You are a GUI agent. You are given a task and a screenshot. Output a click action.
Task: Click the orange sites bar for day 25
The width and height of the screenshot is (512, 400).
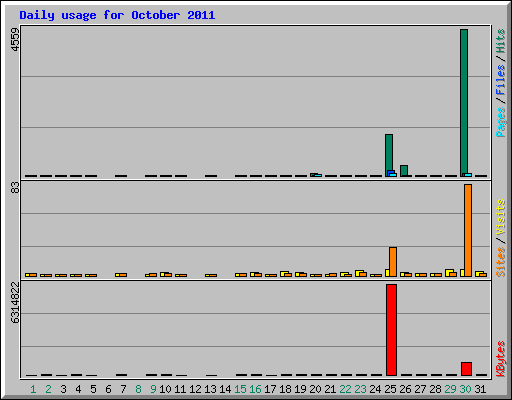(x=393, y=262)
